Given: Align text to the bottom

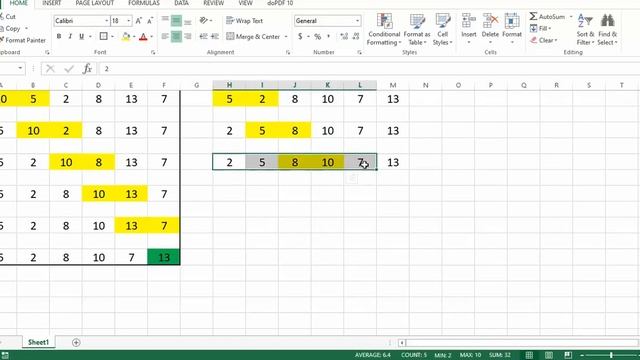Looking at the screenshot, I should coord(188,20).
